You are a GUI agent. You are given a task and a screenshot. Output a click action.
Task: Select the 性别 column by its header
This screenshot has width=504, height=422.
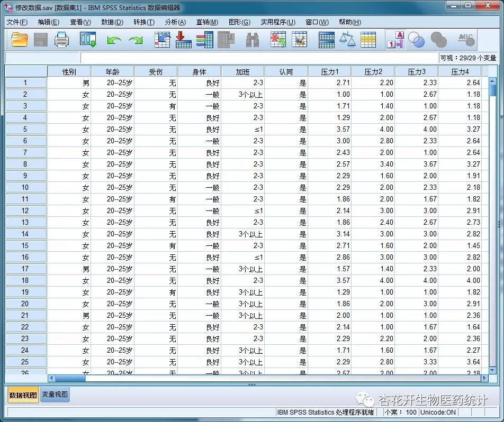(x=69, y=71)
